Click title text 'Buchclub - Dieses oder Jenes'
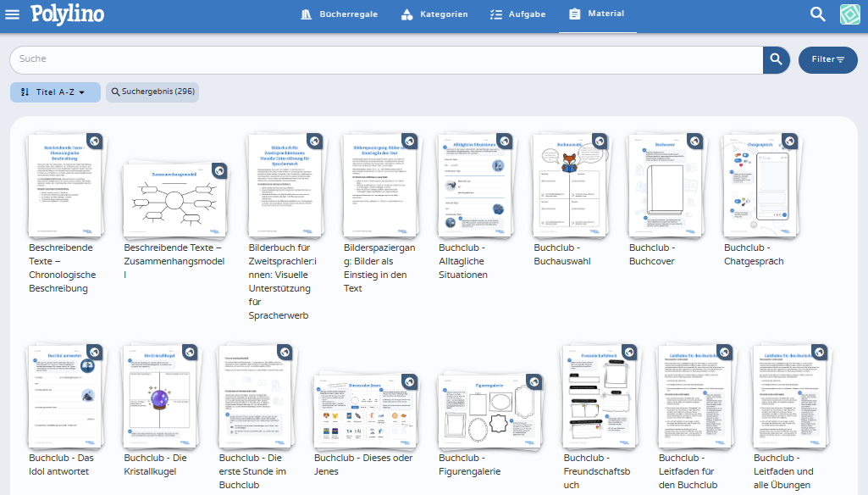The height and width of the screenshot is (495, 868). click(363, 464)
